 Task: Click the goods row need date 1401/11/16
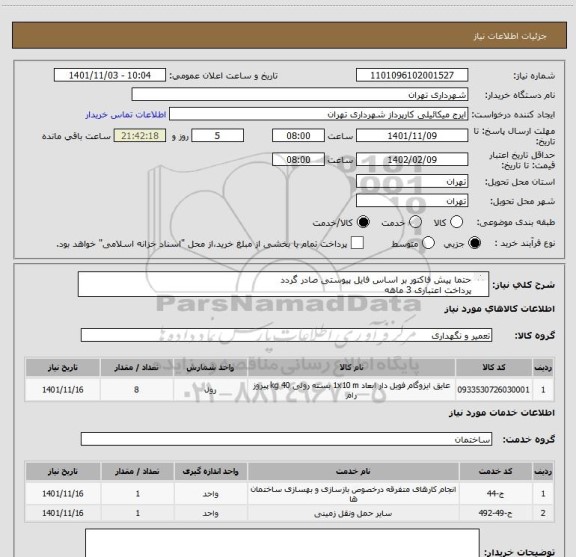click(63, 390)
